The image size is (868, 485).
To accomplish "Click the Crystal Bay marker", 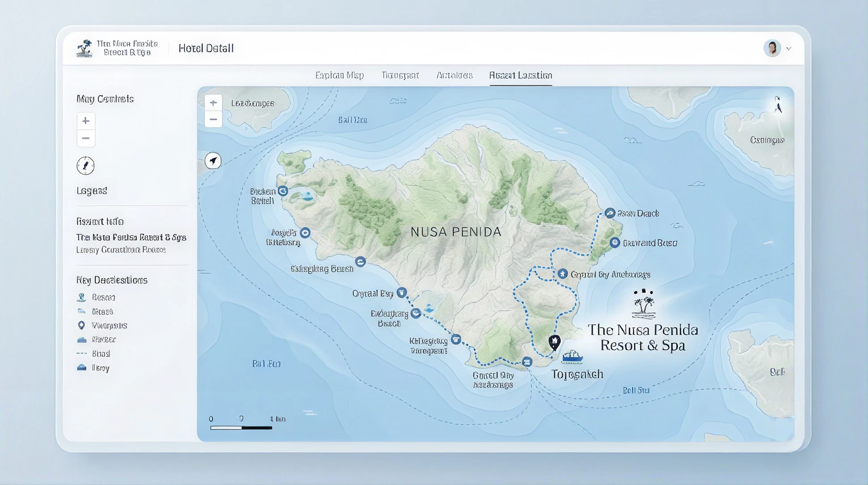I will (x=402, y=293).
